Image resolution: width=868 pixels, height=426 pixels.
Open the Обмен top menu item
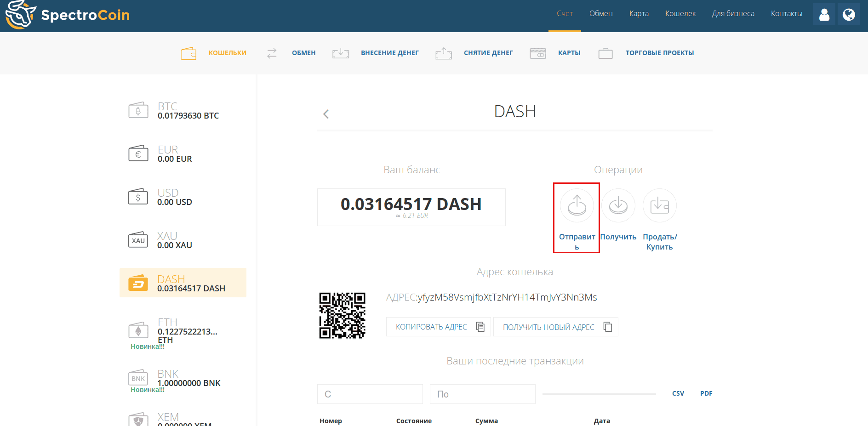[601, 14]
